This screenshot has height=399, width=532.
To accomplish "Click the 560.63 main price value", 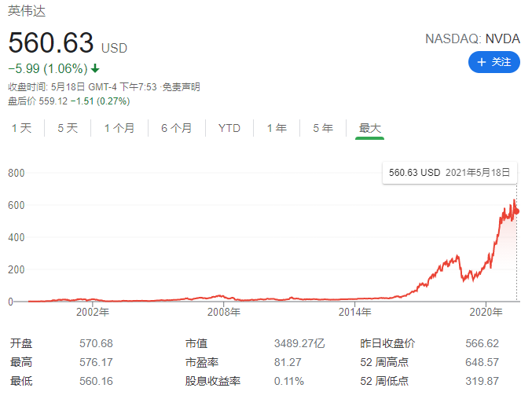I will pos(51,42).
